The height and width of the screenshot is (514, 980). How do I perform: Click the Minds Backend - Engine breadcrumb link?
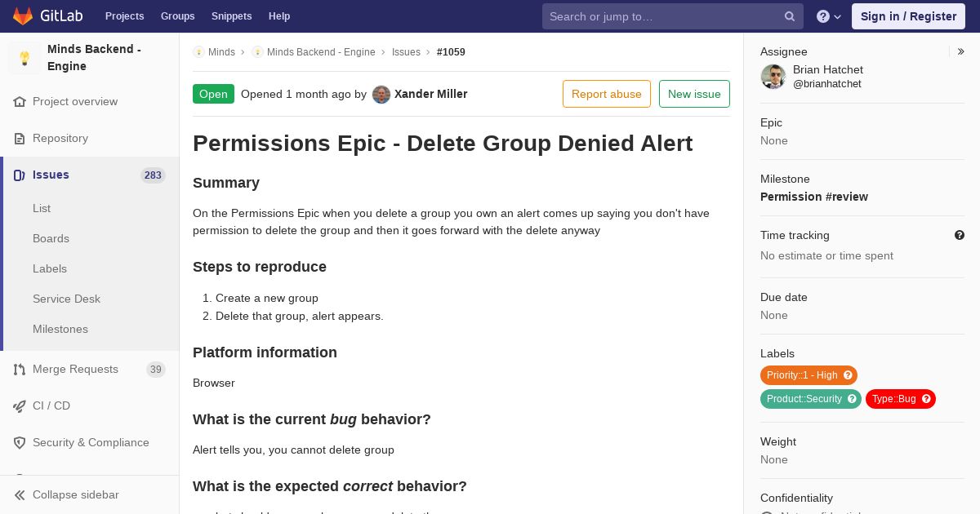coord(321,52)
